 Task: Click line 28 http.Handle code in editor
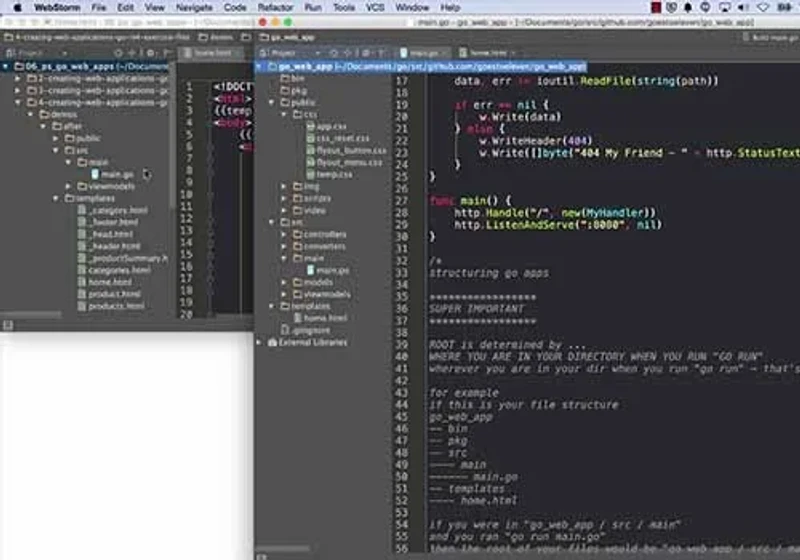click(x=555, y=213)
